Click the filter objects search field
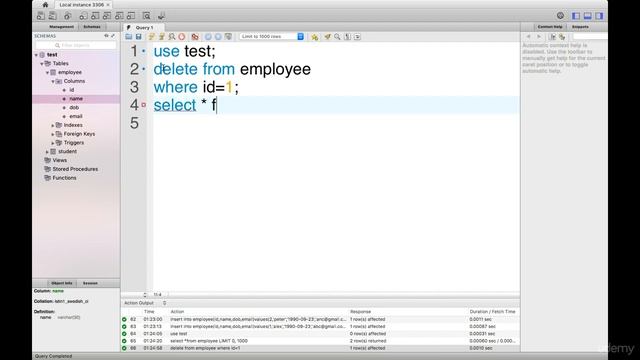 tap(76, 45)
